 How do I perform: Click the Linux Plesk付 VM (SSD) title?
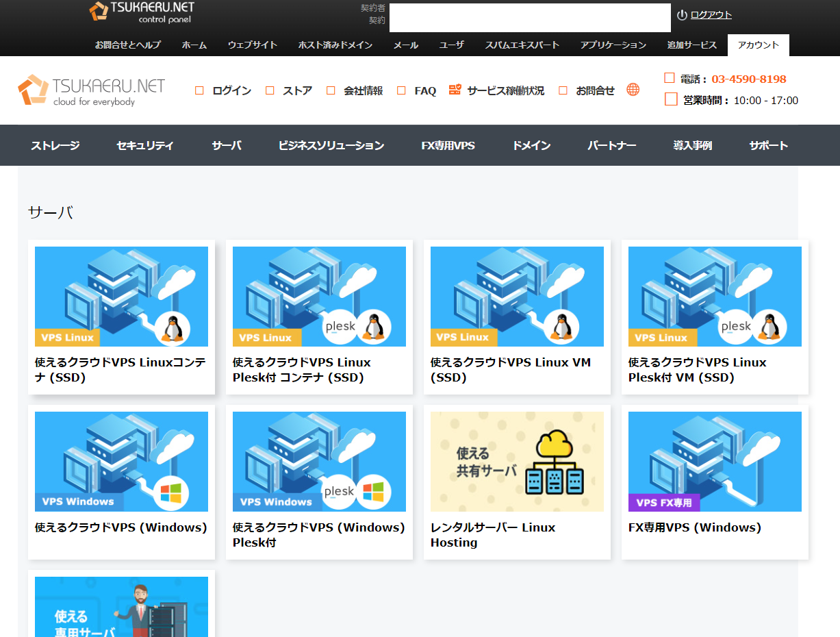click(x=698, y=370)
